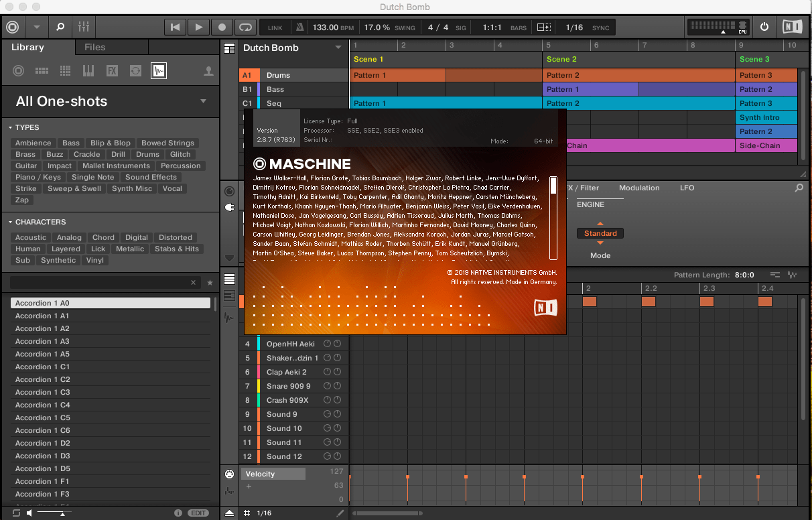Viewport: 812px width, 520px height.
Task: Switch to the sampling waveform editor icon
Action: pos(230,317)
